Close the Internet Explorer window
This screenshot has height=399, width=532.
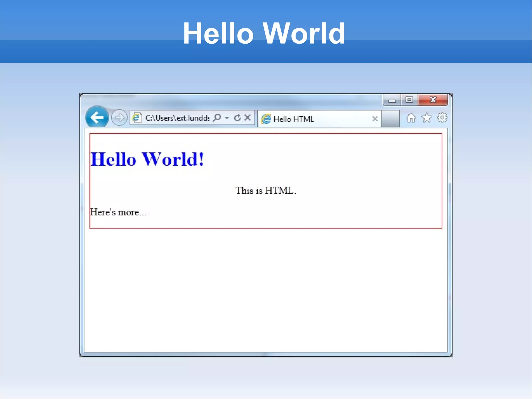(433, 100)
